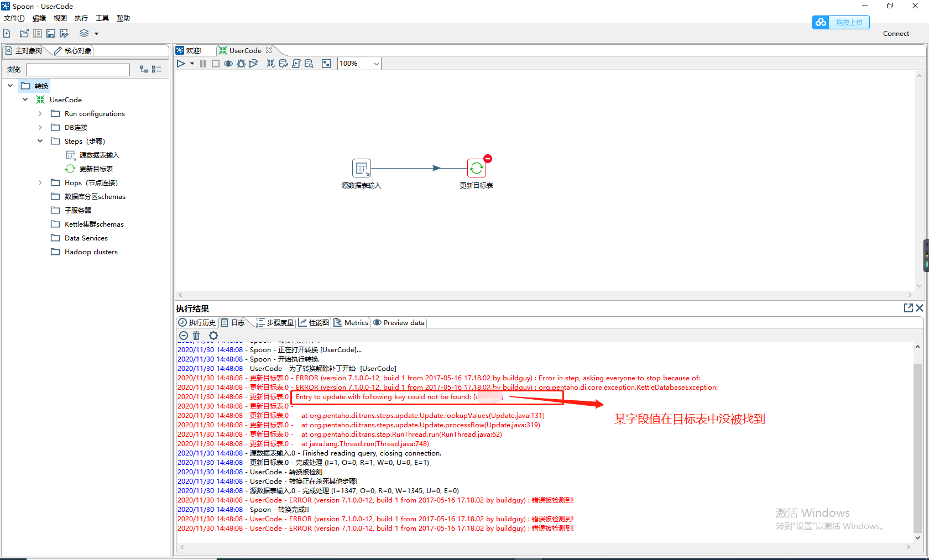This screenshot has height=560, width=929.
Task: Open the 编辑 menu
Action: point(39,18)
